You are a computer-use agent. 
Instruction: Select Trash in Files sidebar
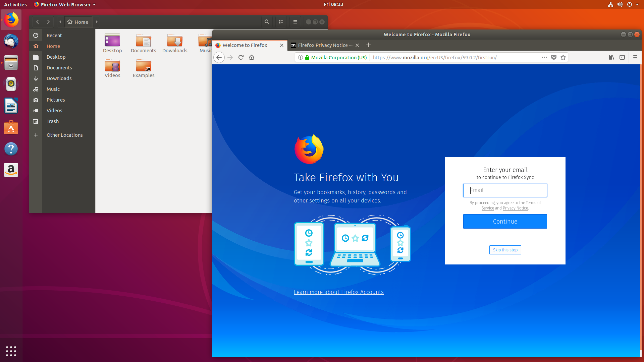click(62, 121)
